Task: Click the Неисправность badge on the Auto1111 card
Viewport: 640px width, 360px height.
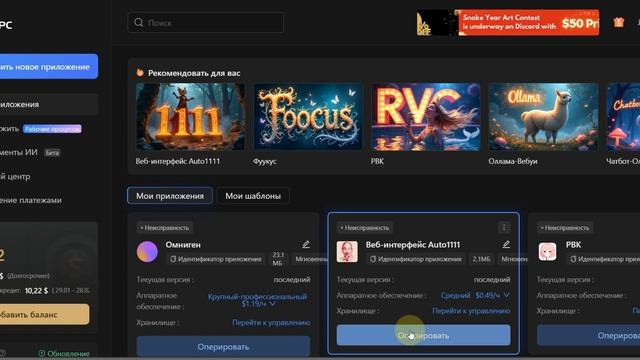Action: [x=365, y=228]
